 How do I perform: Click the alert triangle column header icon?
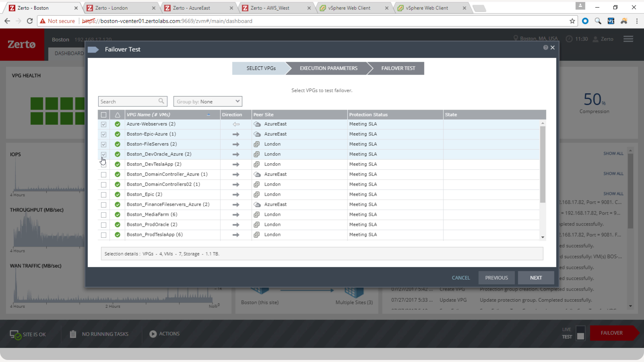(x=117, y=115)
